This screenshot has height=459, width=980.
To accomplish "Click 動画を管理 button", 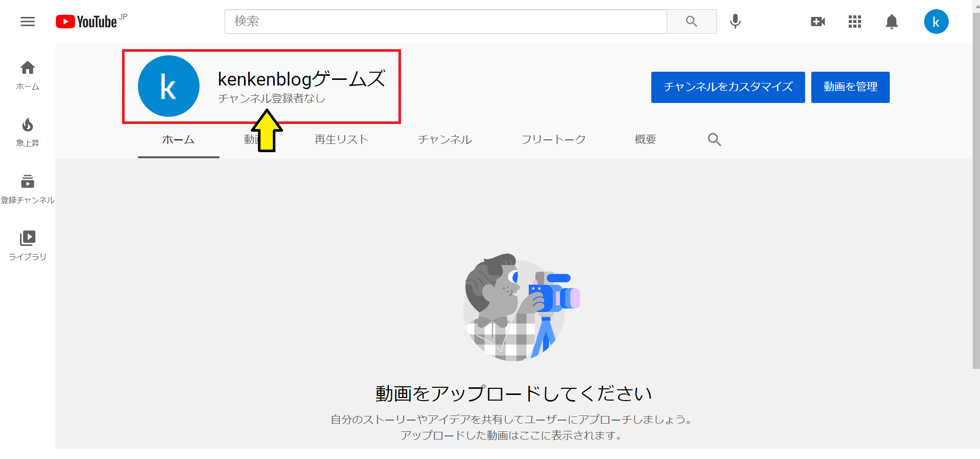I will pyautogui.click(x=850, y=87).
